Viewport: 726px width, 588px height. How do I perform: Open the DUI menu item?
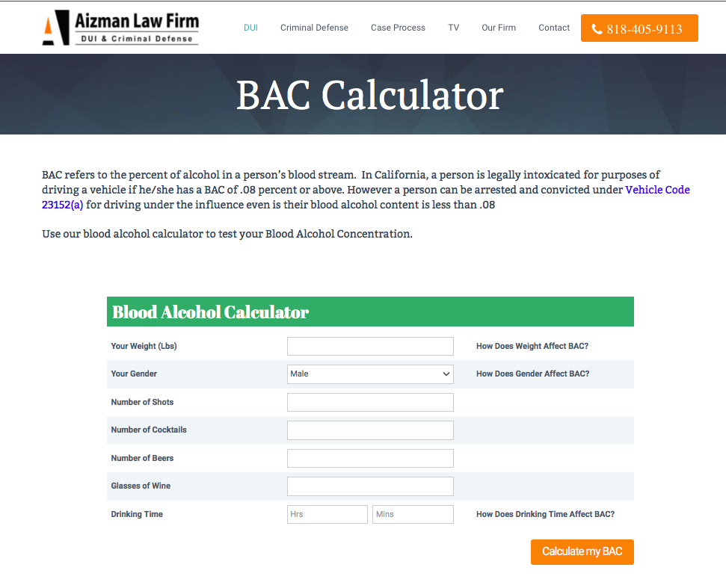coord(250,28)
